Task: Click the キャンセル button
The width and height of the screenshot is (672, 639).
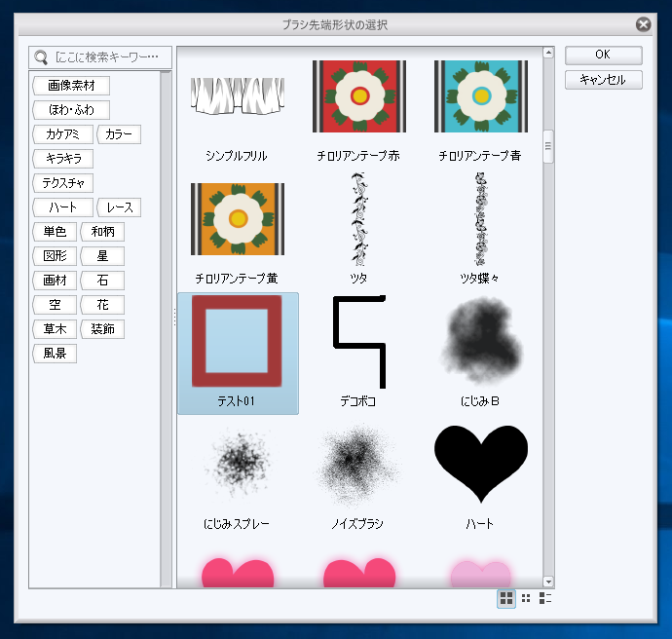Action: 604,80
